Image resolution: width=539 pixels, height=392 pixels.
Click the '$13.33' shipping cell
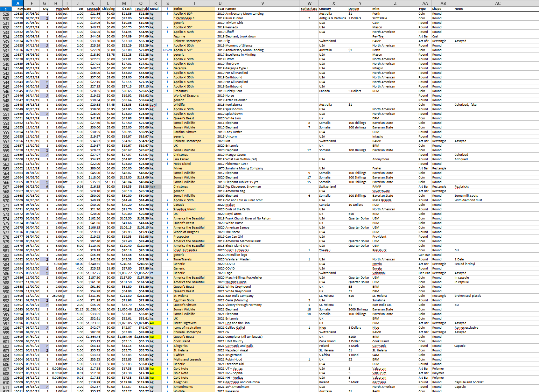pyautogui.click(x=109, y=182)
